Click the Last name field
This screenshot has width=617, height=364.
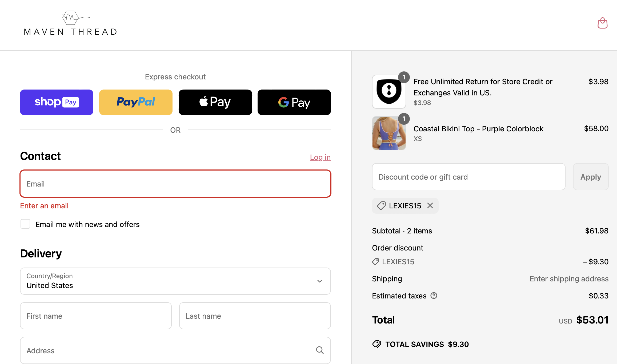255,316
